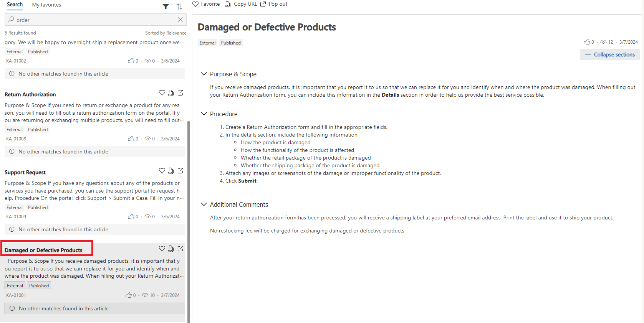Favorite the Return Authorization article heart icon
This screenshot has width=644, height=323.
click(x=162, y=93)
